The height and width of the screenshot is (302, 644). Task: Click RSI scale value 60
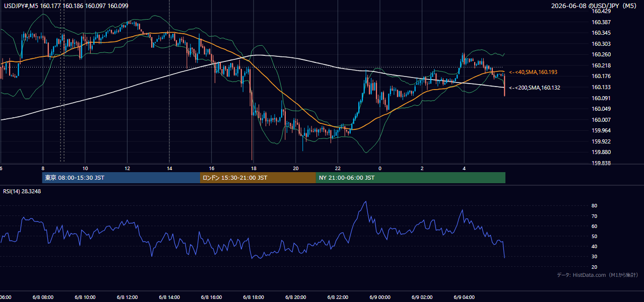pos(595,226)
